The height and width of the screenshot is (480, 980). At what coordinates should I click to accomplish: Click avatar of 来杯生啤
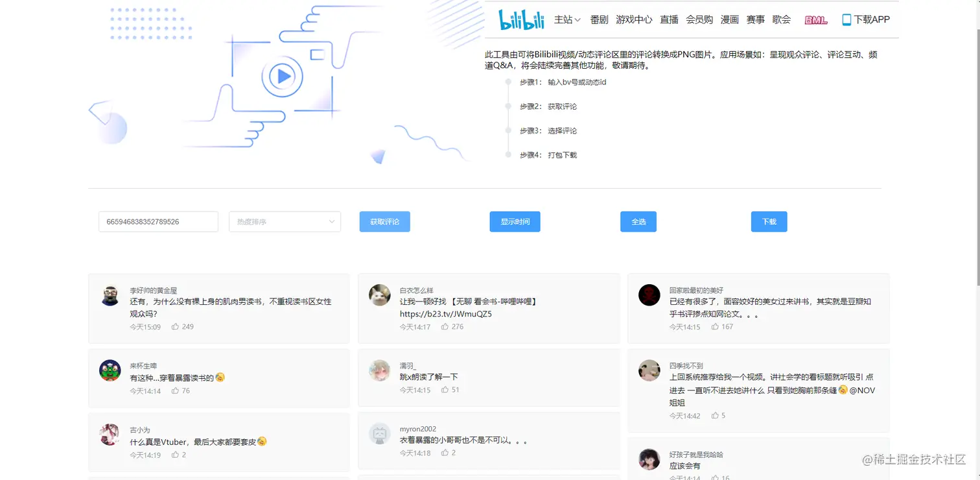(110, 370)
